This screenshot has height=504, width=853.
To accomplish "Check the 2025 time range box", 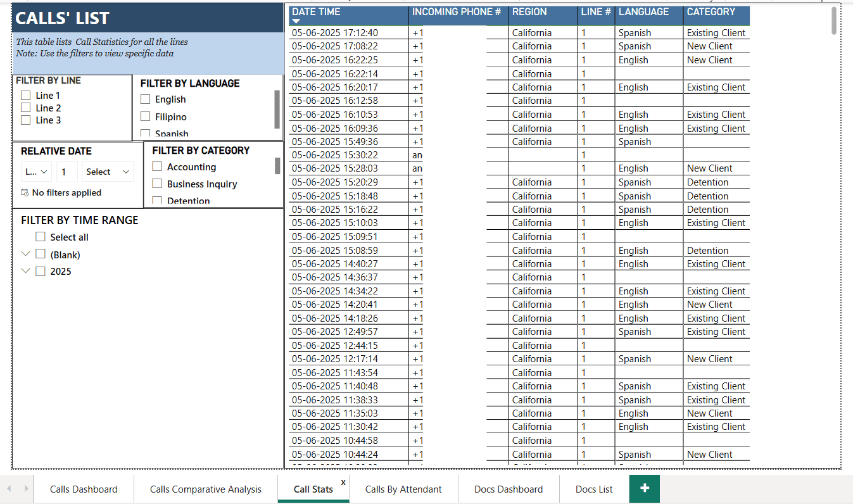I will tap(41, 271).
